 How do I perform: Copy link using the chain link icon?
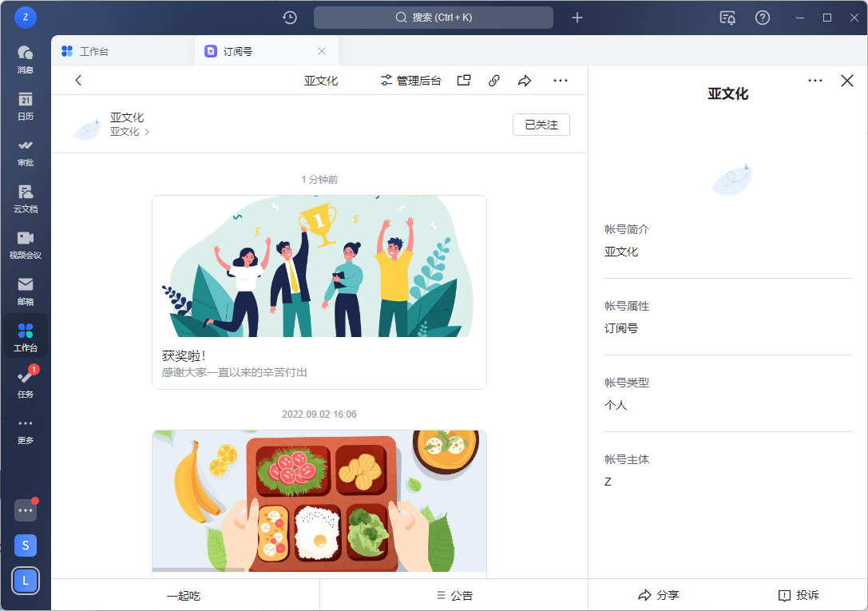click(494, 81)
